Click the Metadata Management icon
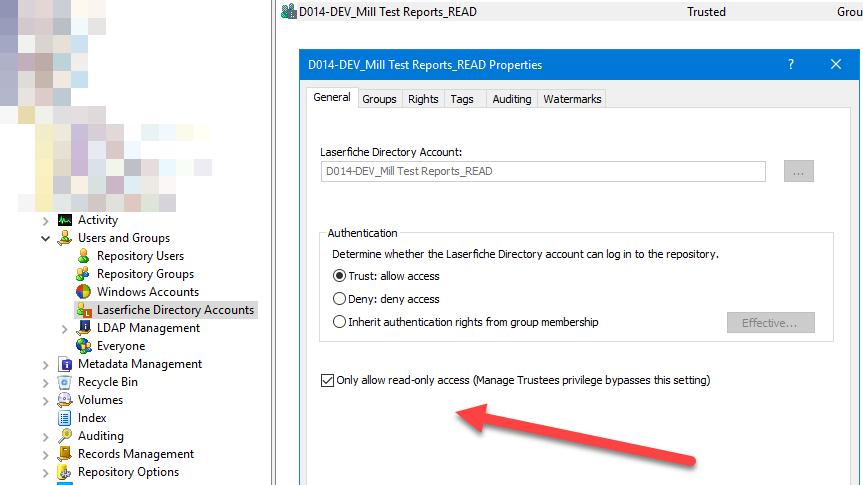Viewport: 863px width, 485px height. point(65,364)
